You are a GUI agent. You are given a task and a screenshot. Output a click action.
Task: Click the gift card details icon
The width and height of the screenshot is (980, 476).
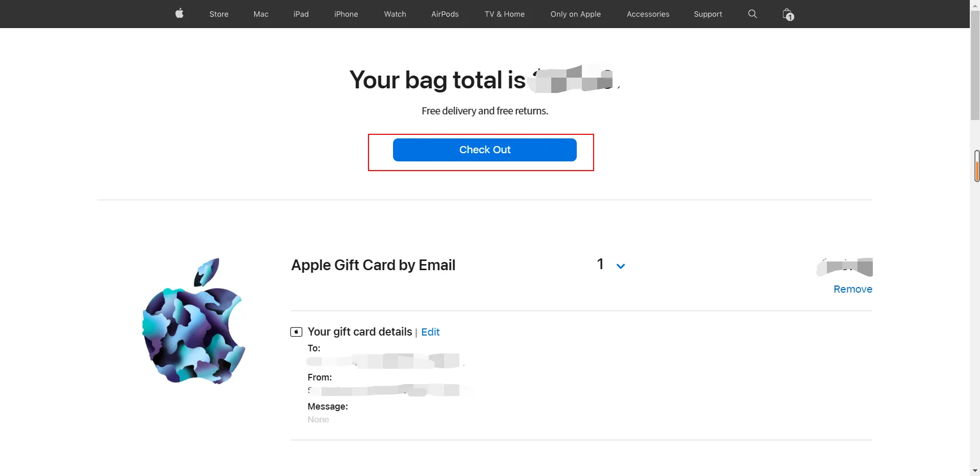tap(296, 332)
